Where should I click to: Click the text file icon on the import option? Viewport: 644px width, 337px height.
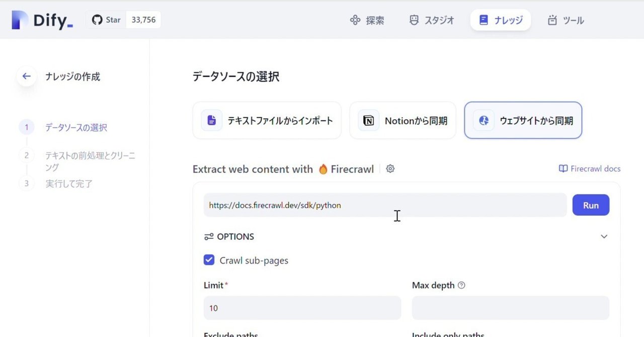(x=211, y=120)
